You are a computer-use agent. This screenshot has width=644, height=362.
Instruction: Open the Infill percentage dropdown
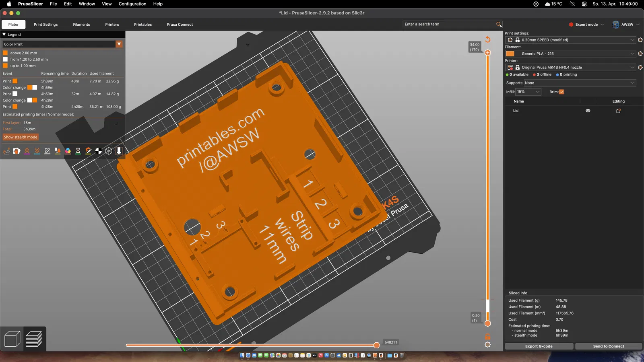click(x=528, y=92)
